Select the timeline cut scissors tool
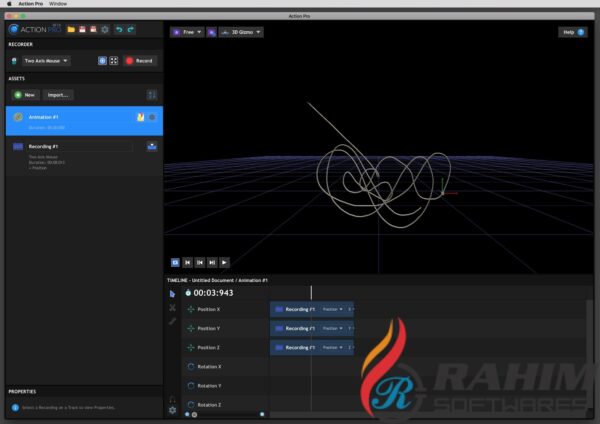 [172, 307]
